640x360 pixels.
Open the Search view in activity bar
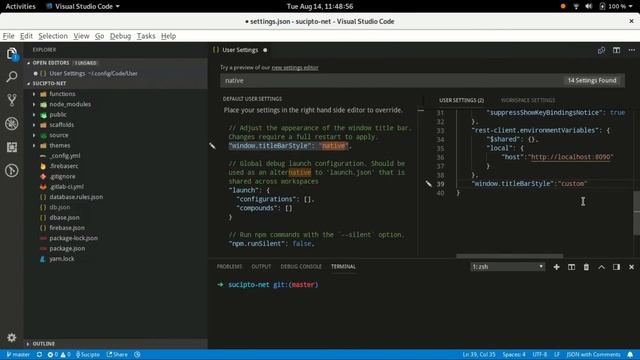pos(12,76)
